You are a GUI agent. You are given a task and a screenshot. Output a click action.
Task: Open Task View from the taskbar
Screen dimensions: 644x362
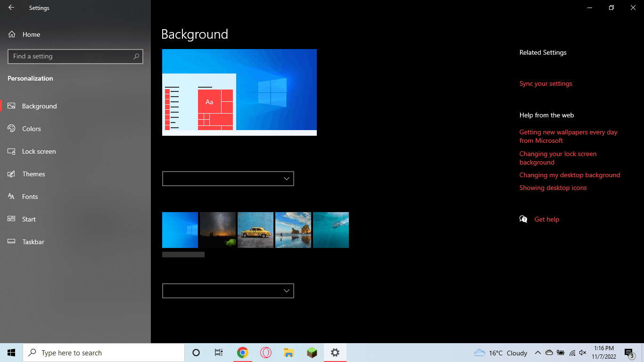(219, 353)
